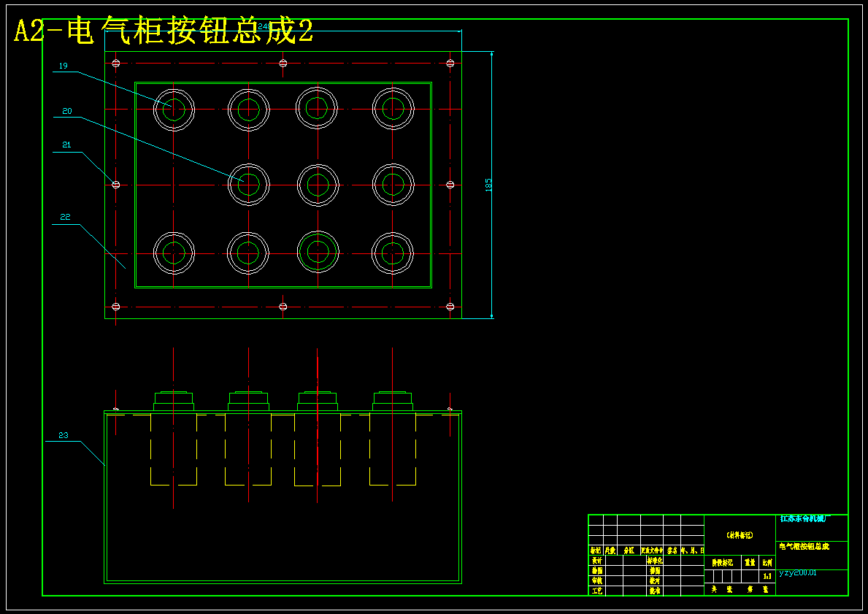Viewport: 868px width, 614px height.
Task: Click the 1:1 scale value
Action: (767, 576)
